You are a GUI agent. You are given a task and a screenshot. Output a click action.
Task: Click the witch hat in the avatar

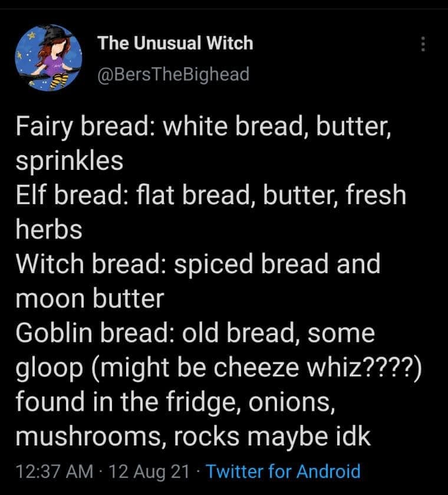coord(54,34)
